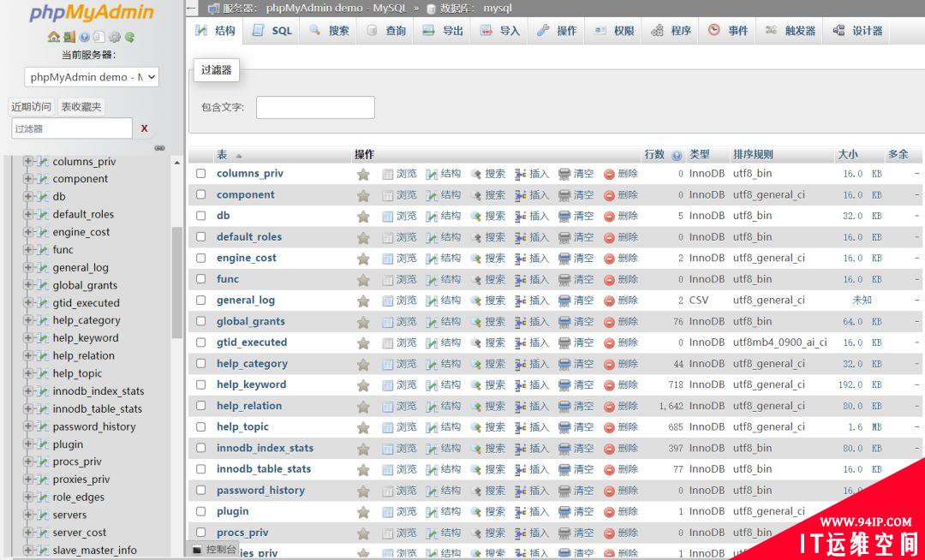Check the engine_cost table checkbox
The height and width of the screenshot is (560, 925).
(x=201, y=259)
